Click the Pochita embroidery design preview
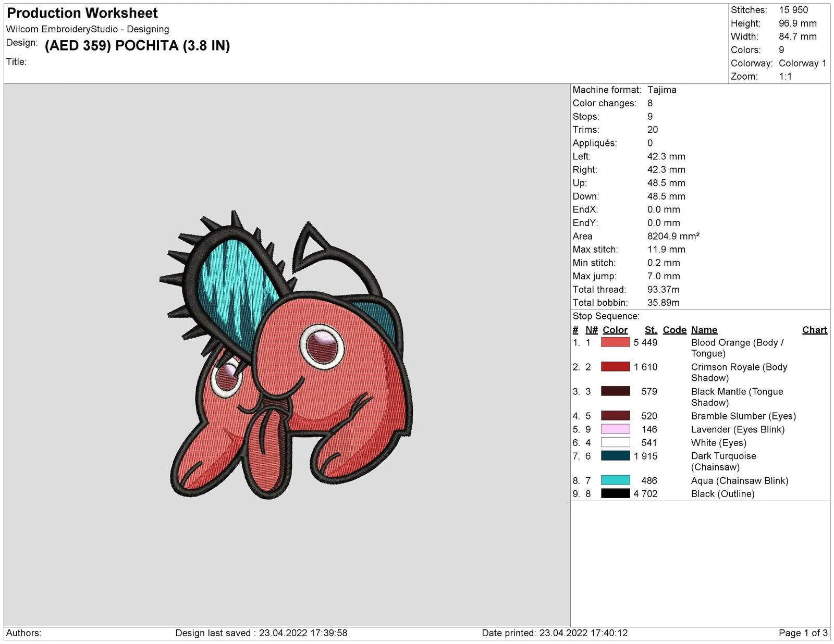This screenshot has width=834, height=644. (287, 355)
